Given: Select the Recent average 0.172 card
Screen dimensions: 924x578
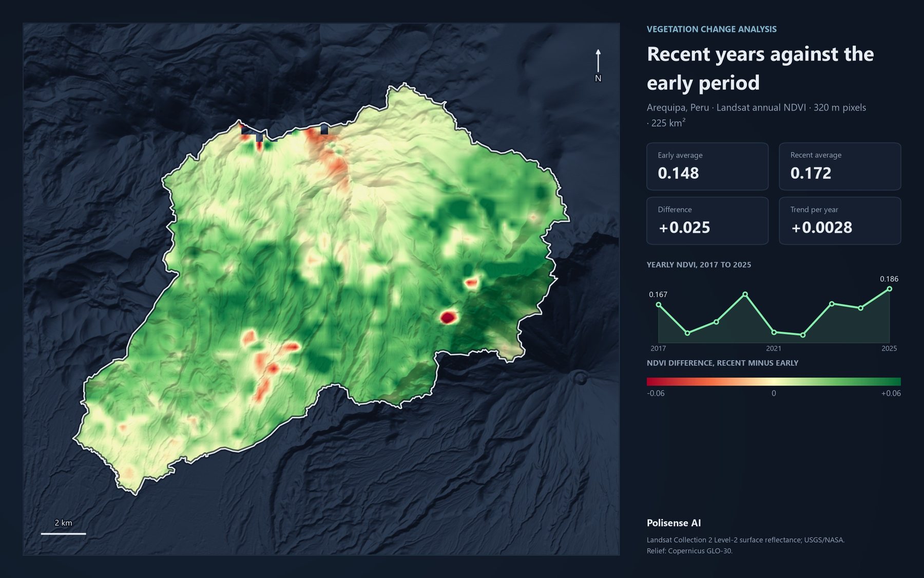Looking at the screenshot, I should tap(840, 166).
